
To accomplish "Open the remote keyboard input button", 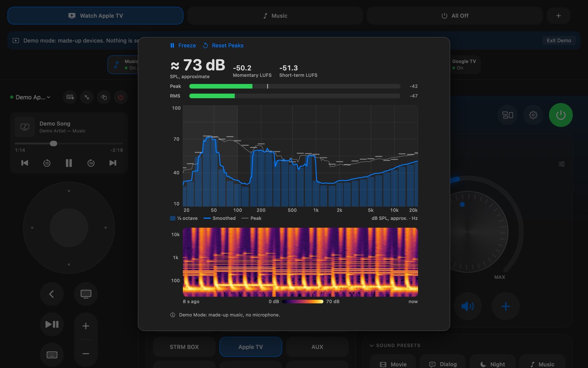I will pyautogui.click(x=52, y=355).
